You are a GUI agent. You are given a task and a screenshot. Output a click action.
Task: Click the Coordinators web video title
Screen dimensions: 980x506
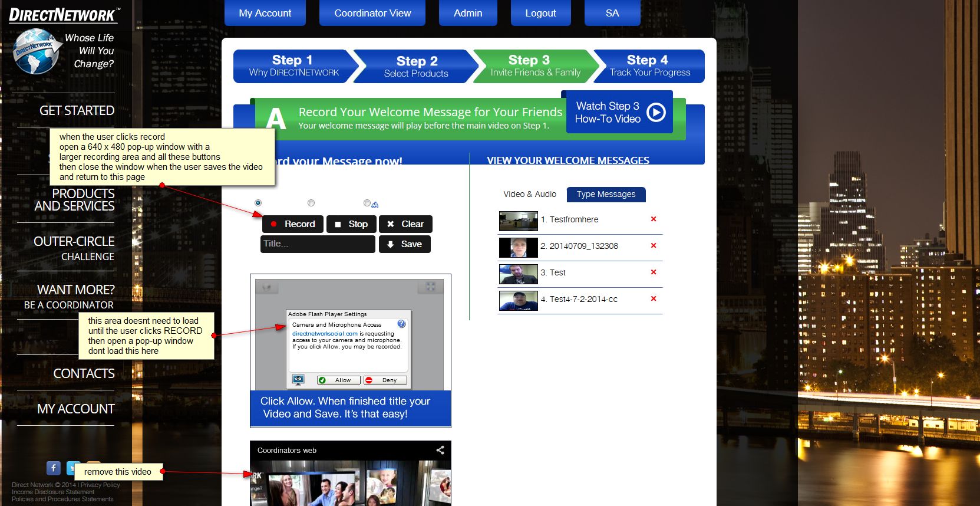coord(287,450)
